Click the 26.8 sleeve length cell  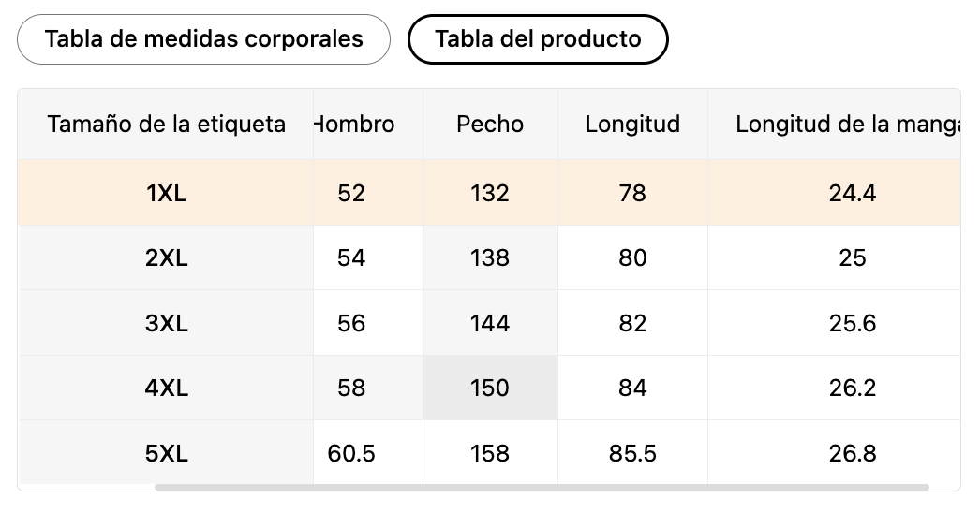pos(852,453)
